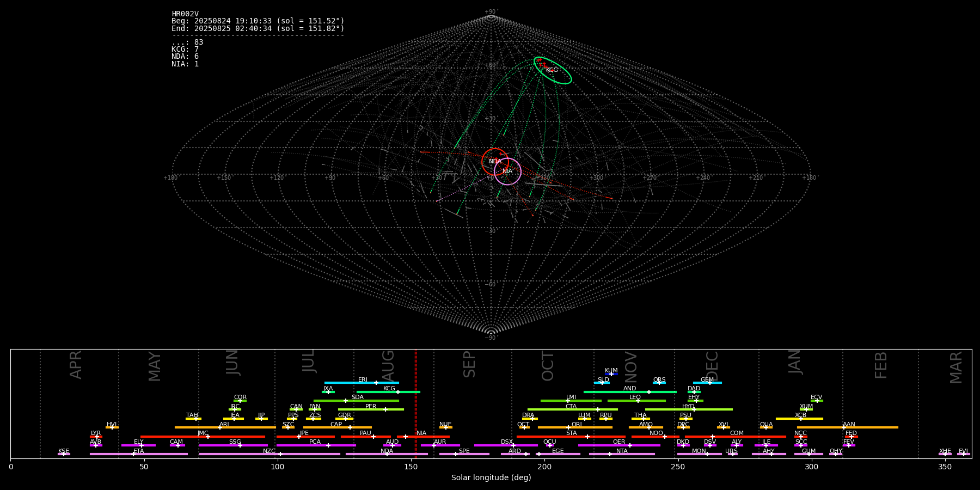Image resolution: width=980 pixels, height=490 pixels.
Task: Click the LYR shower label in timeline
Action: 96,433
